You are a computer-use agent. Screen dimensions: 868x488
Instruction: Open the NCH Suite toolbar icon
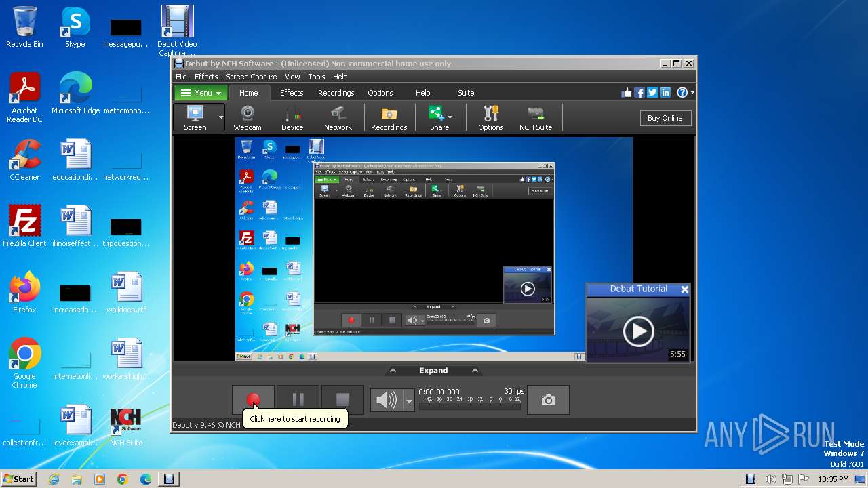pyautogui.click(x=536, y=118)
